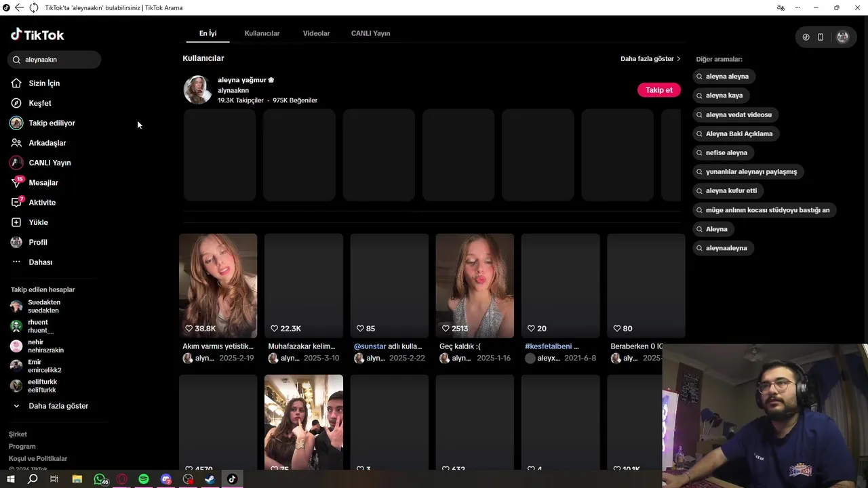Search suggestion nefise aleyna

(725, 152)
